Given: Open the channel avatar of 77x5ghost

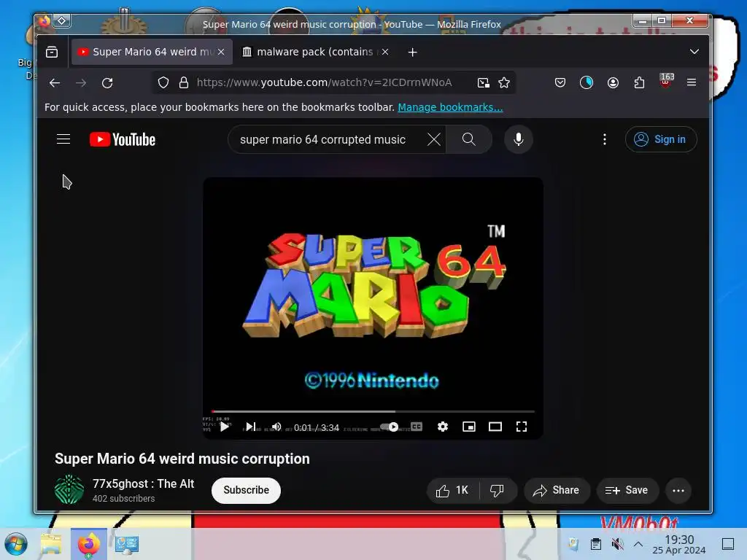Looking at the screenshot, I should coord(69,490).
